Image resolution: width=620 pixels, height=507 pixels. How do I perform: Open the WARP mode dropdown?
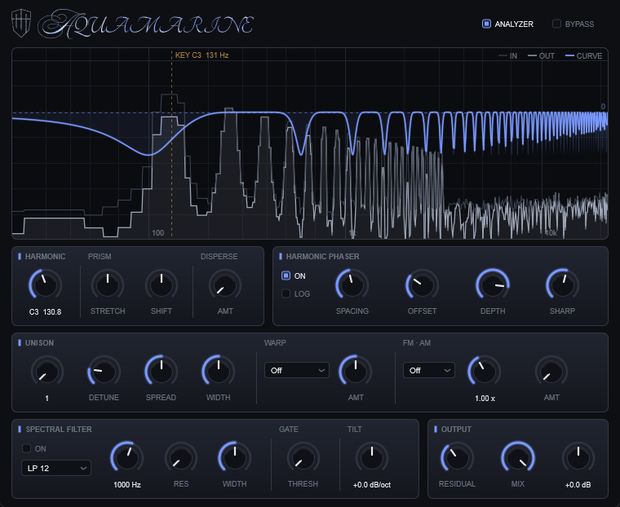click(297, 370)
